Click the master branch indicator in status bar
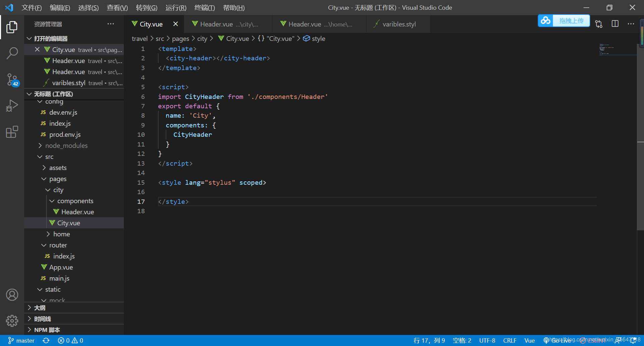Image resolution: width=644 pixels, height=346 pixels. coord(21,341)
